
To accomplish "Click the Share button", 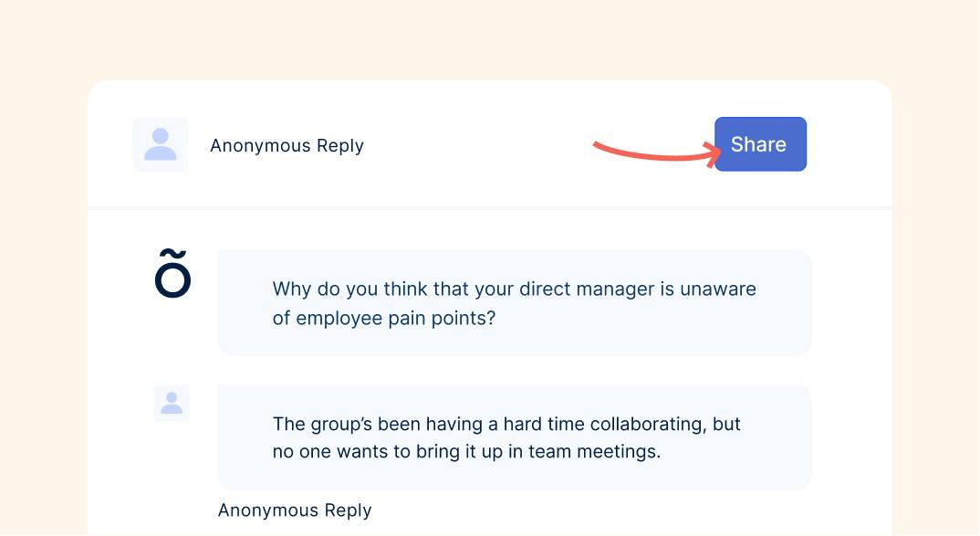I will pos(760,144).
